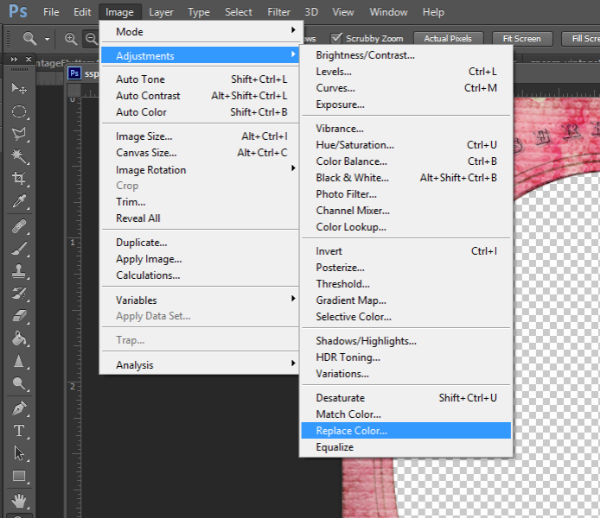Open the View menu
The height and width of the screenshot is (518, 600).
[x=343, y=12]
